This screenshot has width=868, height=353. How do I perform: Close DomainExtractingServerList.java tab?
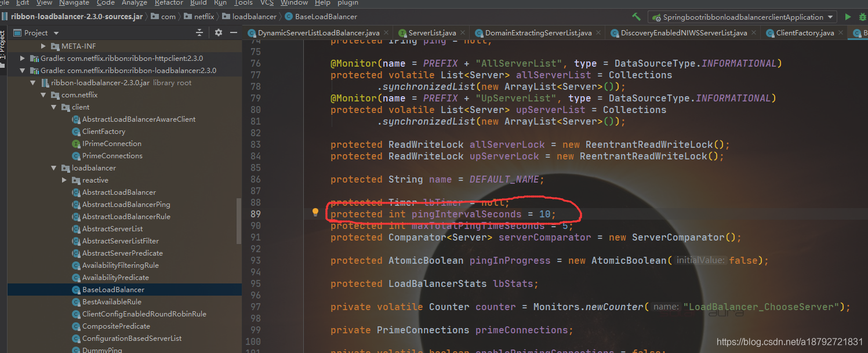597,33
